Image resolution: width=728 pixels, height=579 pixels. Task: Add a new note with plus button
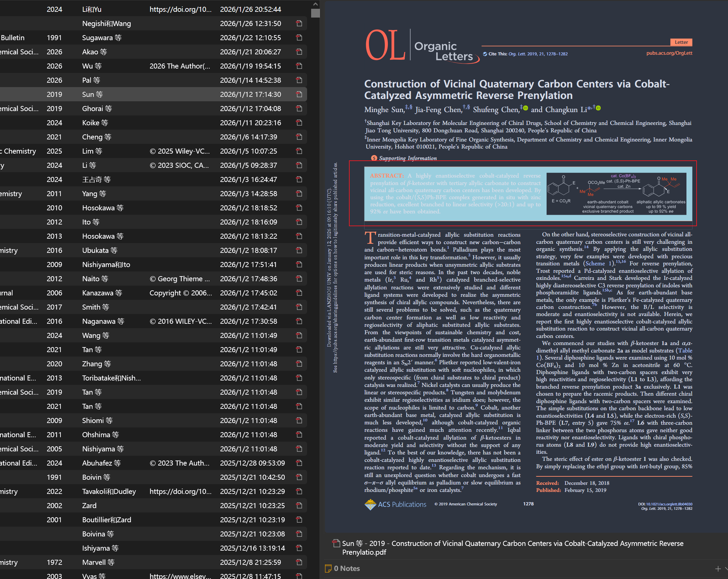(x=718, y=569)
